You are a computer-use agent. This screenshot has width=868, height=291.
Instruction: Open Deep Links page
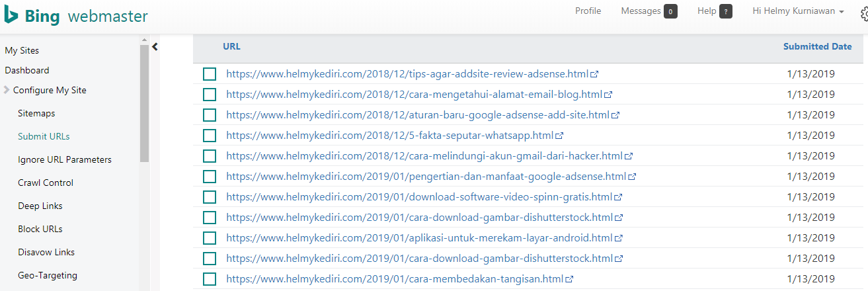[x=40, y=206]
